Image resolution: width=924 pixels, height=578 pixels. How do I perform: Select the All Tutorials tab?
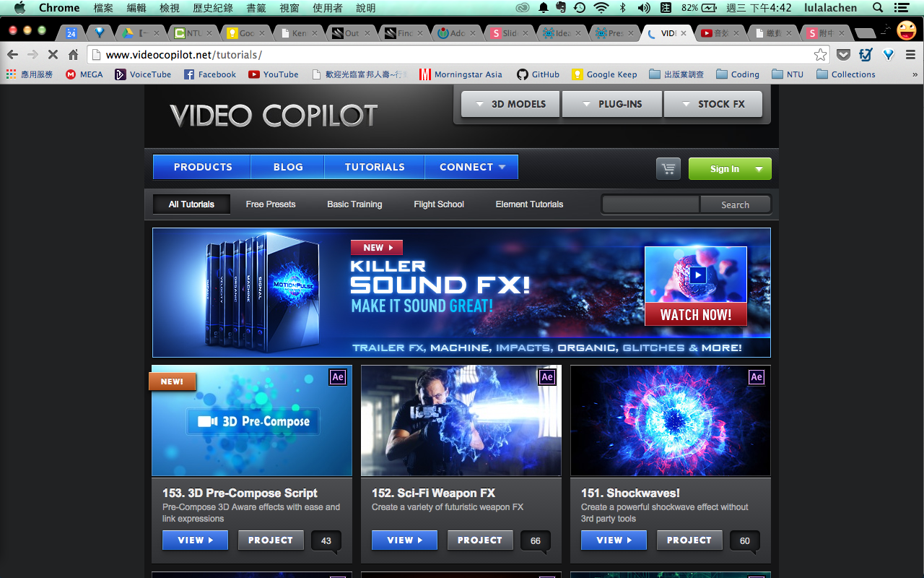pos(191,204)
